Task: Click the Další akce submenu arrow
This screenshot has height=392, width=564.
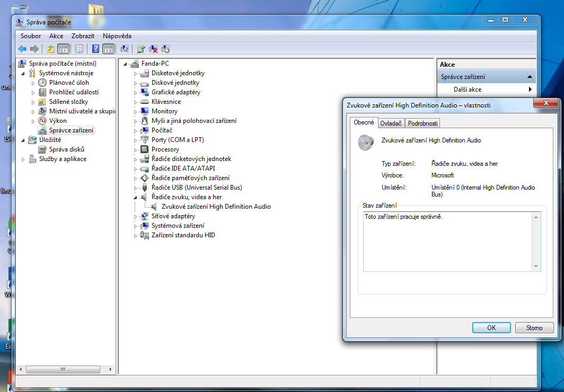Action: click(x=530, y=90)
